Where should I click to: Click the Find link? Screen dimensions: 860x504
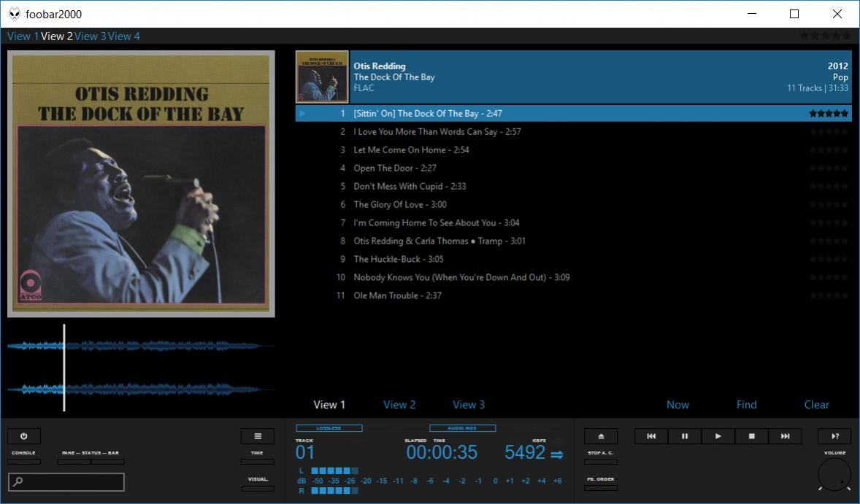point(746,404)
